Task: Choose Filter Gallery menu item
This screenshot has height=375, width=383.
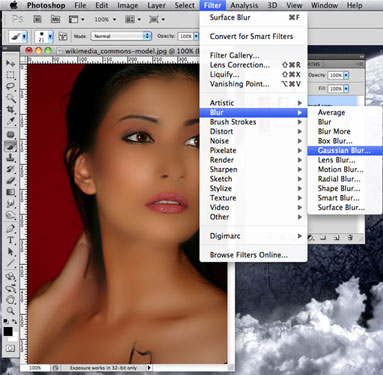Action: [253, 55]
